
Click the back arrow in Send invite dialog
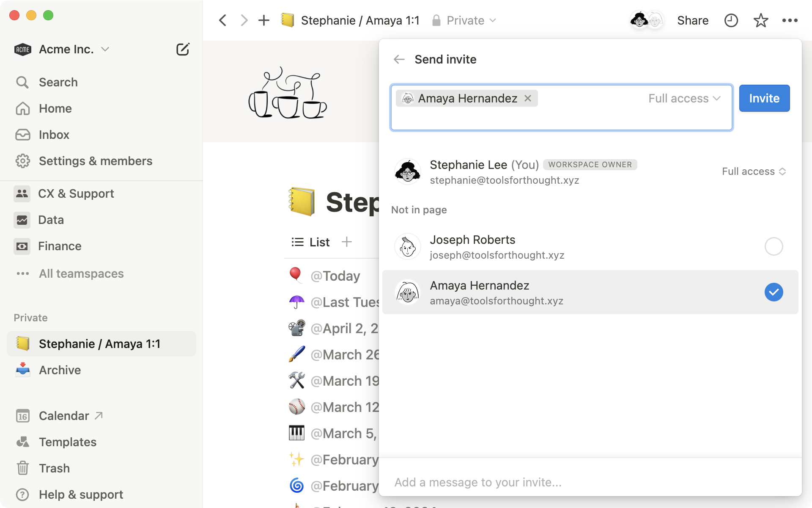[x=399, y=58]
